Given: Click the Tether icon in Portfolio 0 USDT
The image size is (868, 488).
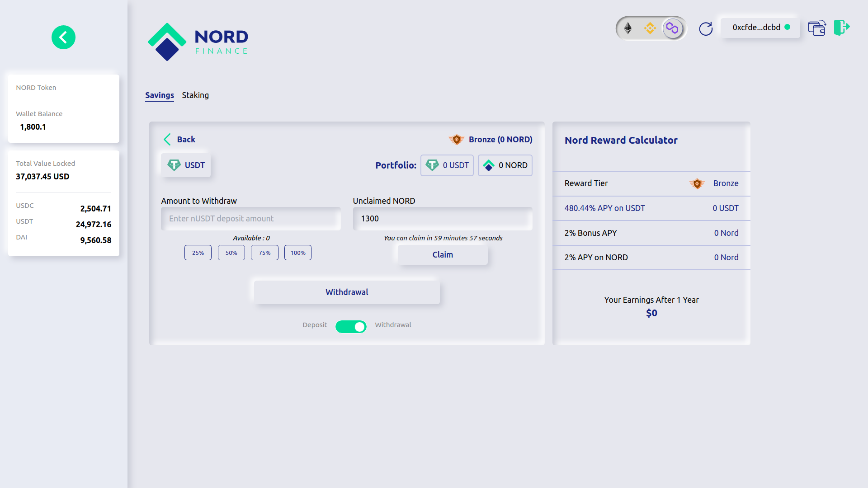Looking at the screenshot, I should (432, 165).
